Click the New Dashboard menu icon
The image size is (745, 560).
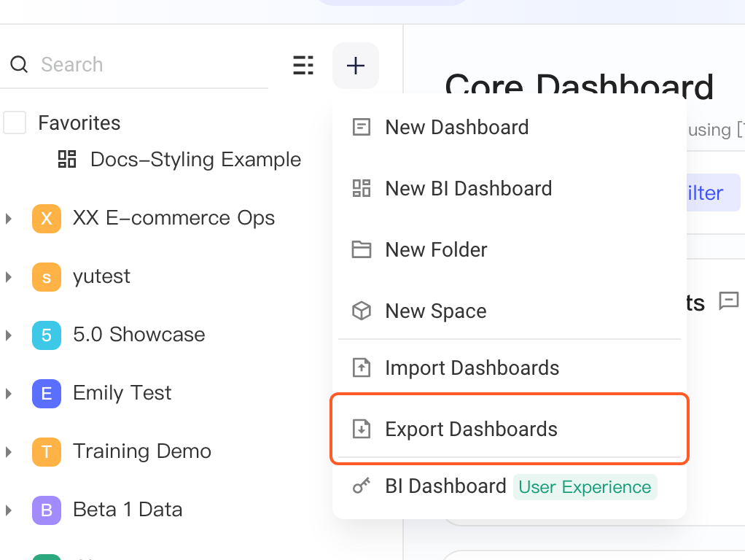coord(361,128)
